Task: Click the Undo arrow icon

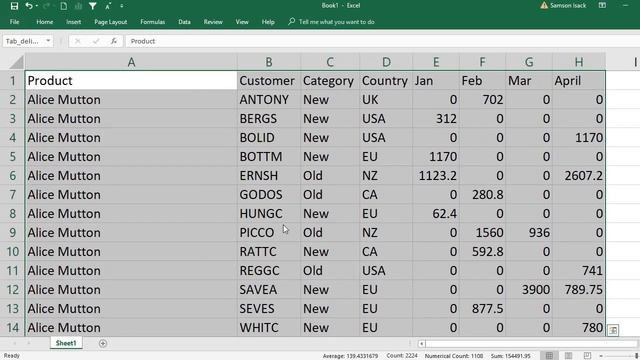Action: tap(28, 6)
